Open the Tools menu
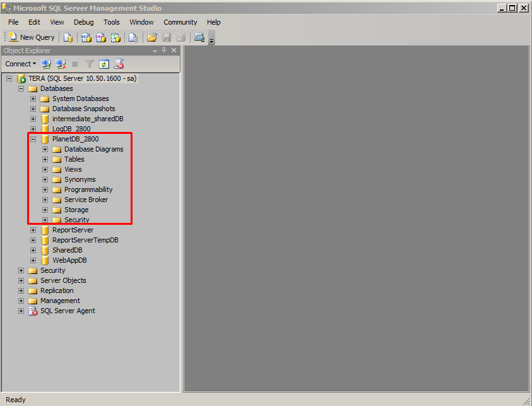 point(112,22)
